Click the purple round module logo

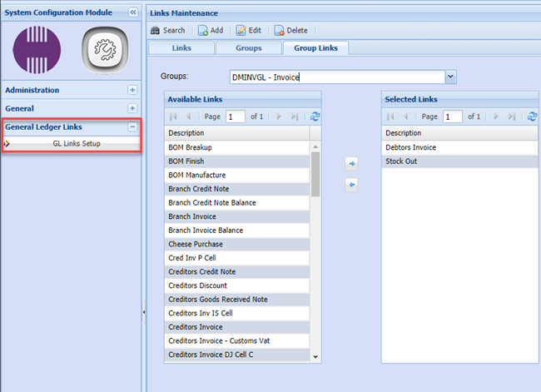coord(37,49)
